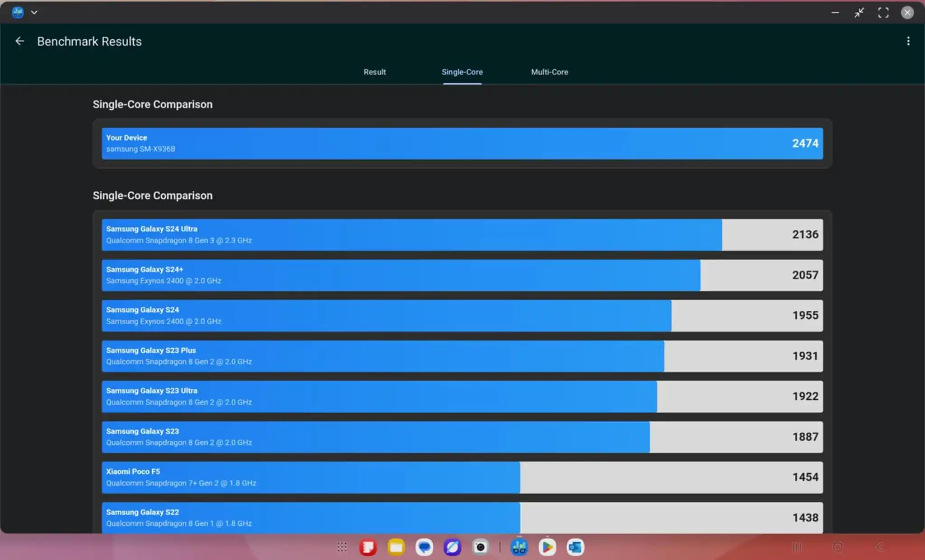Click the Geekbench taskbar icon
The width and height of the screenshot is (925, 560).
tap(519, 547)
